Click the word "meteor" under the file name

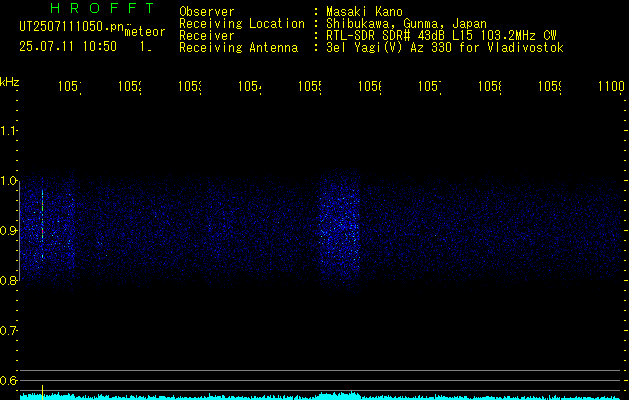[145, 32]
